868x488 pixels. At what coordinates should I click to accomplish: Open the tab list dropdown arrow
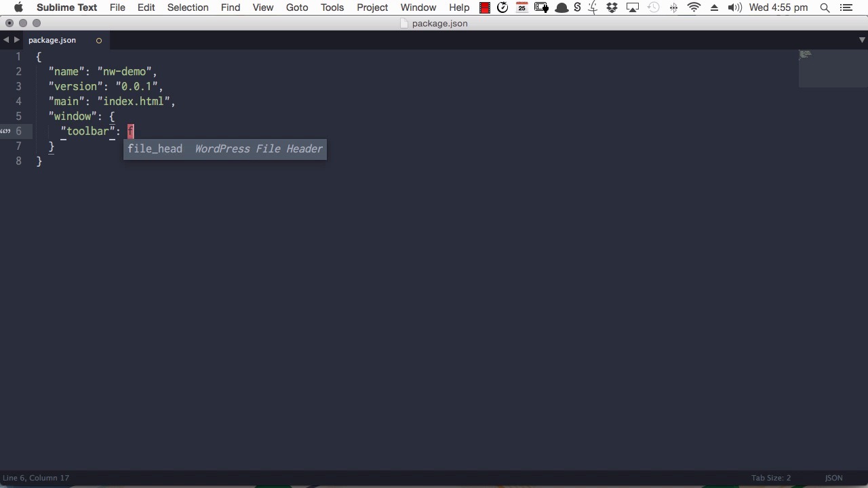[x=861, y=40]
